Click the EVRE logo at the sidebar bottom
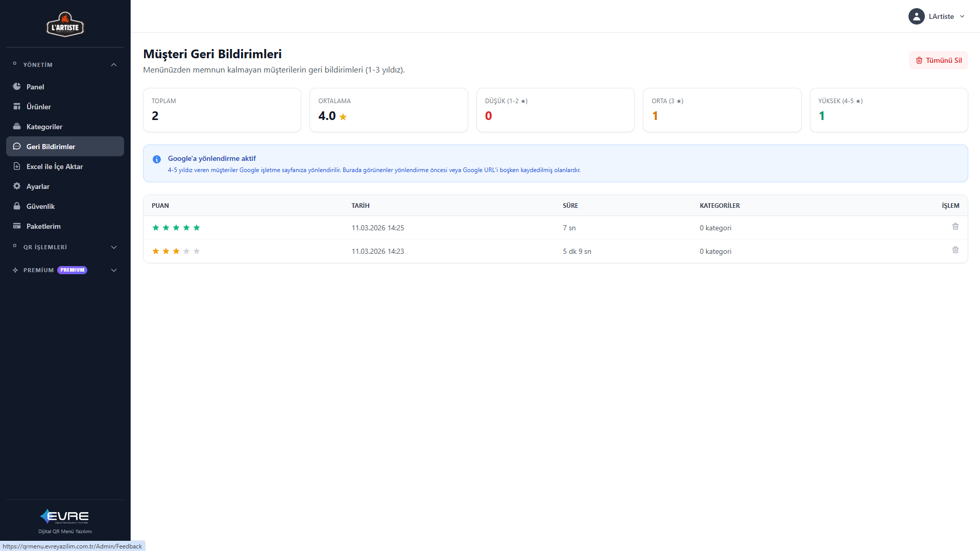Screen dimensions: 980x551 [x=65, y=516]
